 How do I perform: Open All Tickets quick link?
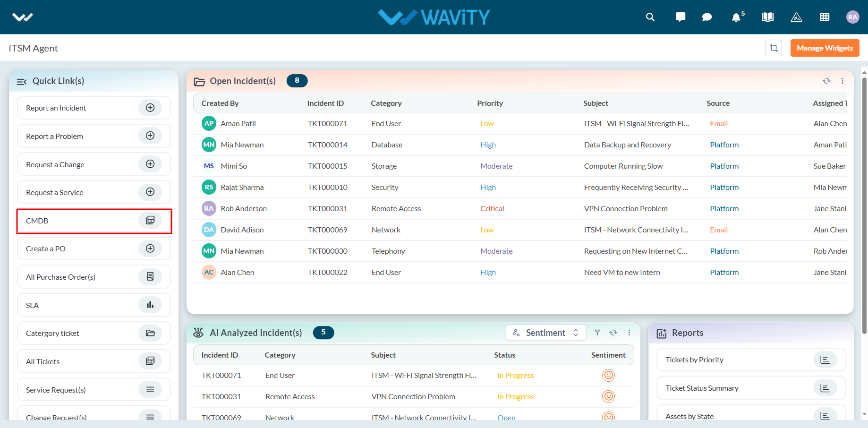[x=94, y=361]
